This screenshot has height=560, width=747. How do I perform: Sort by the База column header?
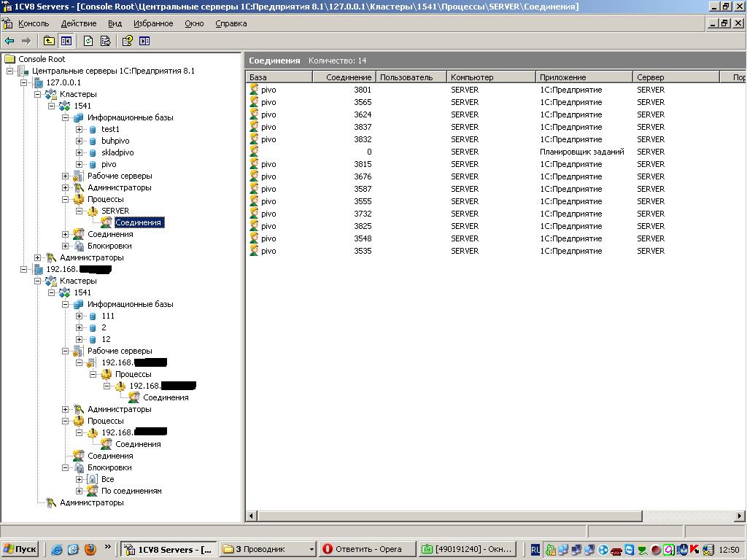(279, 77)
